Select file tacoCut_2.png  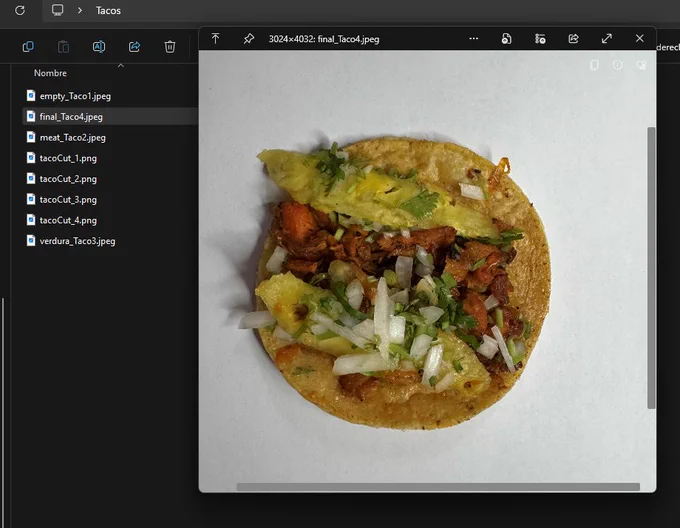[68, 179]
